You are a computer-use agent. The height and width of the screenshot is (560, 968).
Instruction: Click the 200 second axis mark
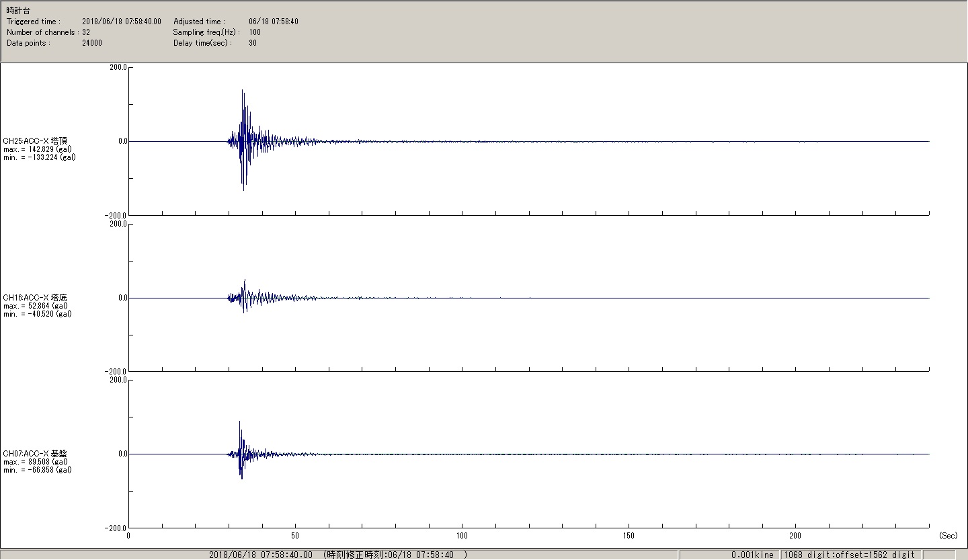795,536
